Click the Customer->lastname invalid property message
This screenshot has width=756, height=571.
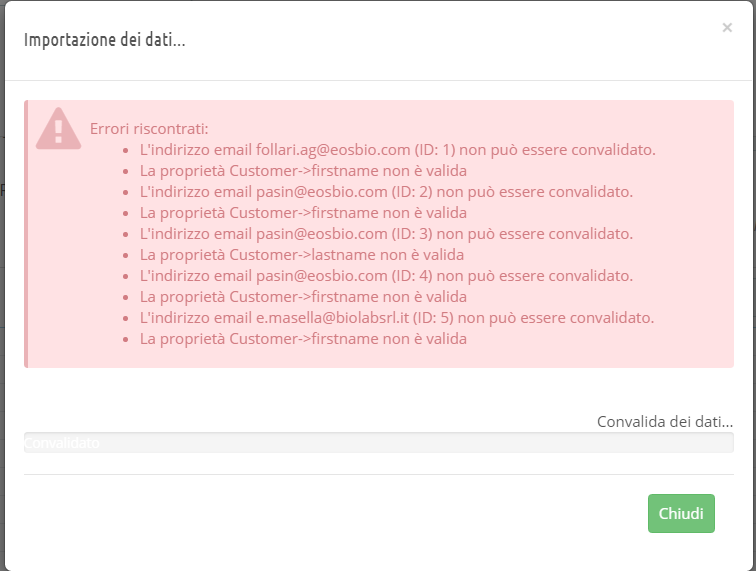[302, 254]
